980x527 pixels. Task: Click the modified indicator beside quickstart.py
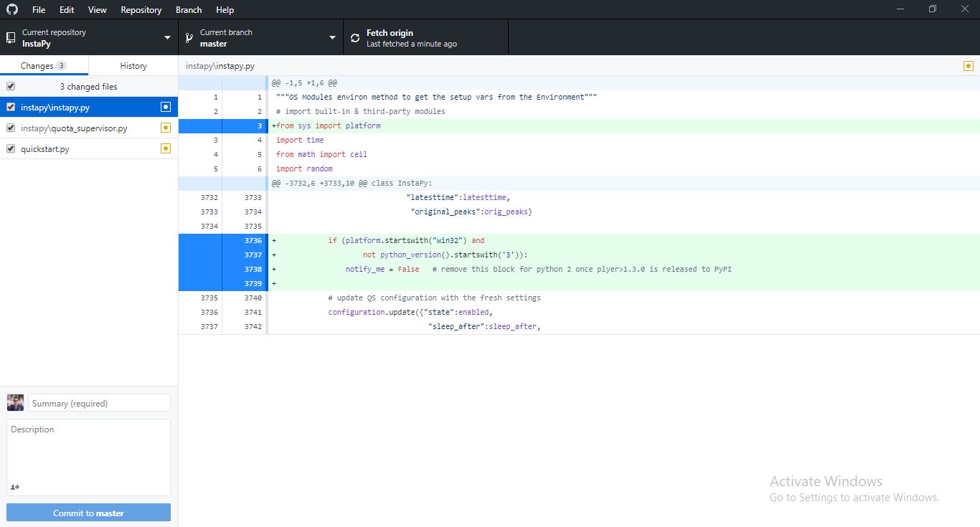click(166, 148)
